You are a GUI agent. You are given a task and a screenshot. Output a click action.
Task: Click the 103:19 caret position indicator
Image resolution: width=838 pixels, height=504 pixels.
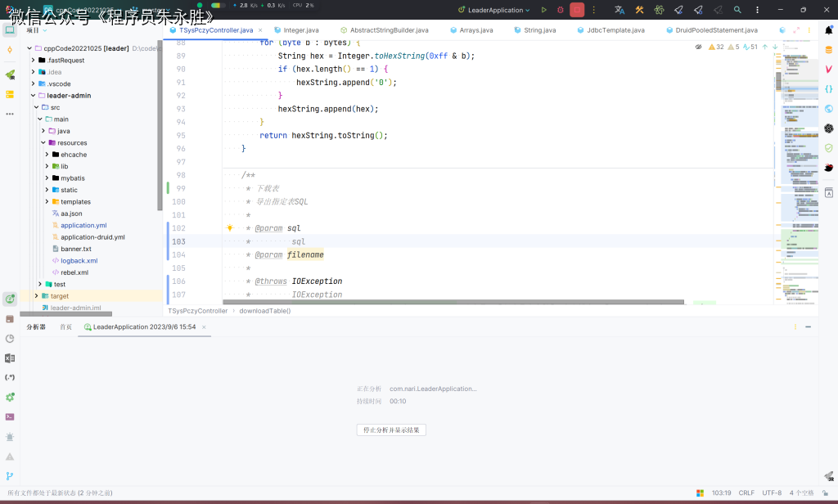pos(721,493)
